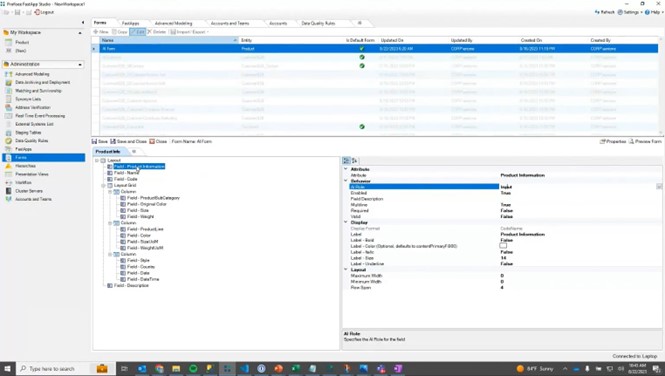665x376 pixels.
Task: Click the Save button for the form
Action: [100, 142]
